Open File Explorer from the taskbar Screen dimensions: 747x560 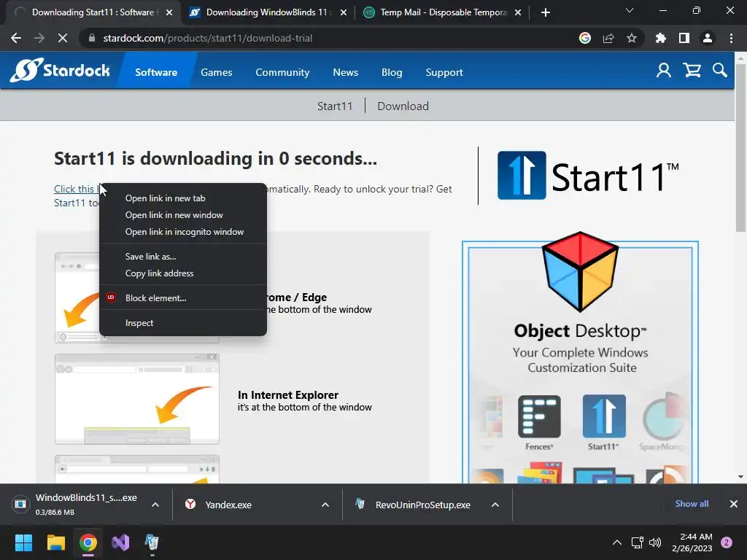55,542
